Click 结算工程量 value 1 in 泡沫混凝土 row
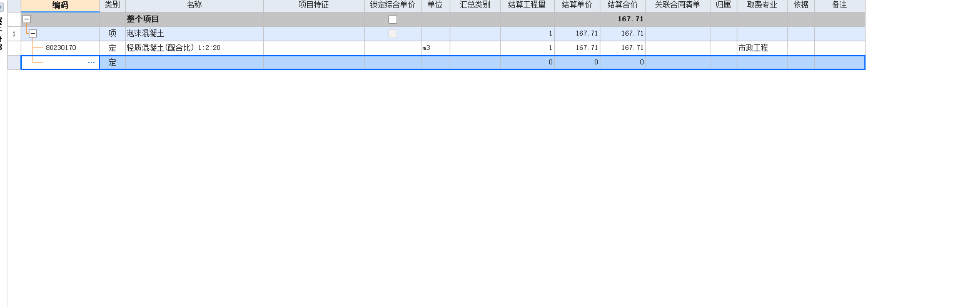The width and height of the screenshot is (980, 307). tap(527, 34)
